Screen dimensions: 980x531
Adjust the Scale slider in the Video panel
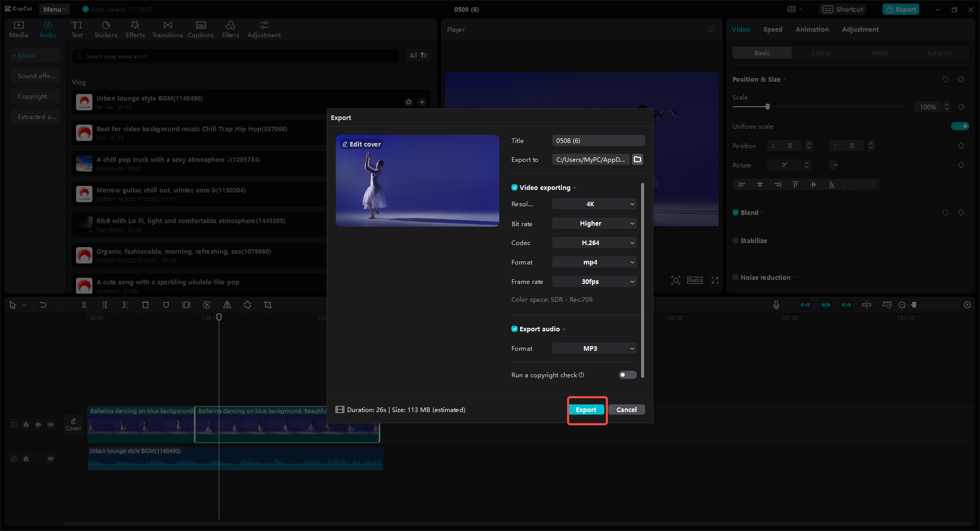pos(767,107)
